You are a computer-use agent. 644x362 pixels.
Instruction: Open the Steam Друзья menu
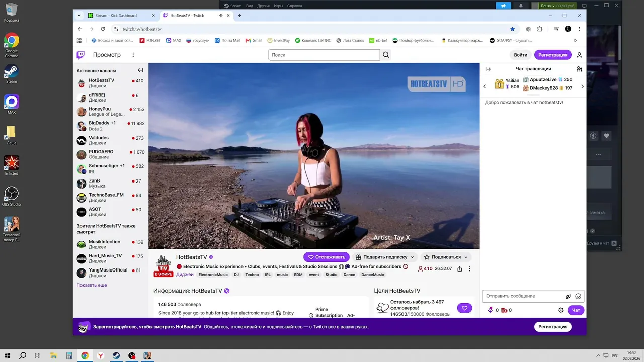(x=263, y=6)
